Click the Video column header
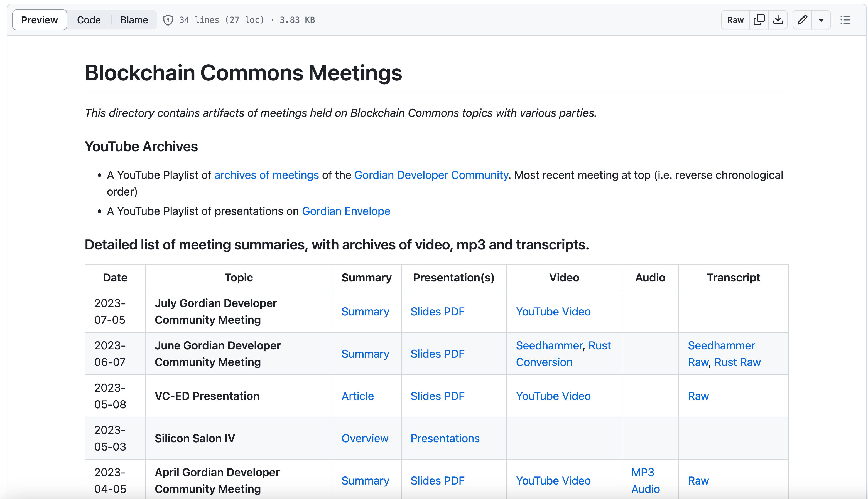This screenshot has height=499, width=868. (564, 278)
